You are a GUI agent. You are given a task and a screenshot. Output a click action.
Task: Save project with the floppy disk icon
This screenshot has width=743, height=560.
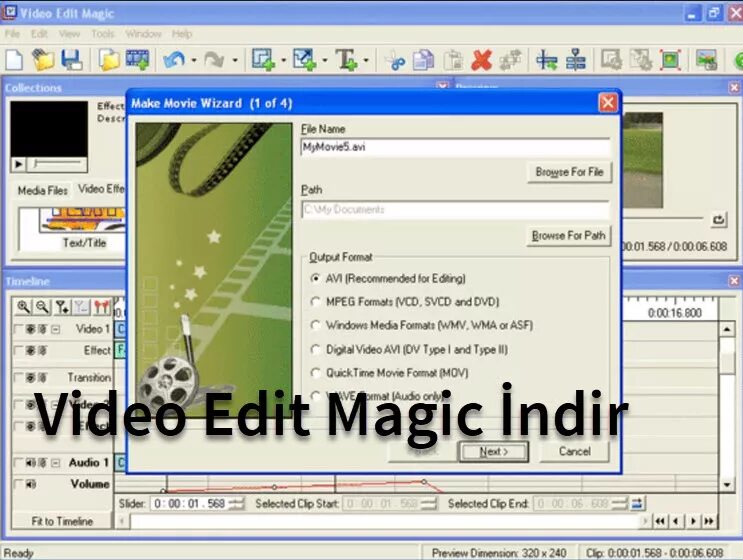(x=72, y=60)
